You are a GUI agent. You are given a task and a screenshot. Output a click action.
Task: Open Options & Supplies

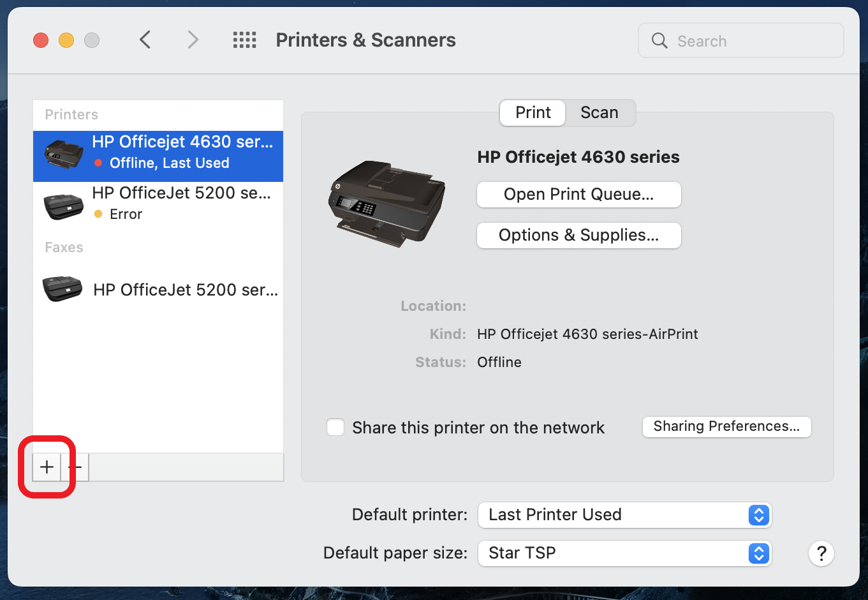click(578, 236)
